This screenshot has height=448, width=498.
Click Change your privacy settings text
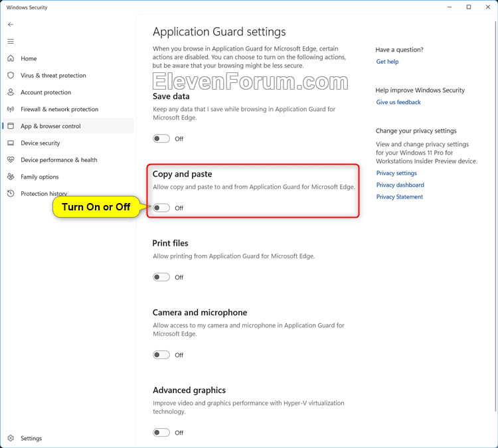click(x=416, y=131)
